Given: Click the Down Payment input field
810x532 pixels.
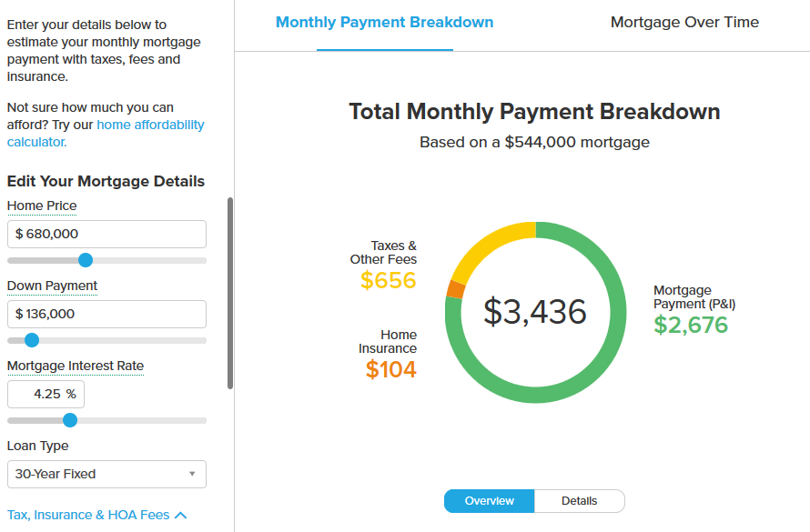Looking at the screenshot, I should pyautogui.click(x=106, y=315).
